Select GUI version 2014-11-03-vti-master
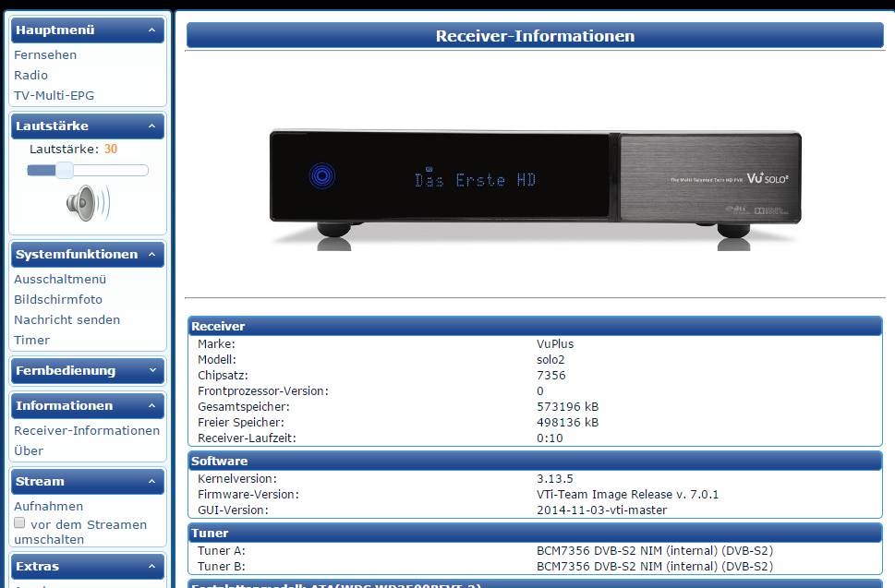This screenshot has width=895, height=588. pos(601,510)
